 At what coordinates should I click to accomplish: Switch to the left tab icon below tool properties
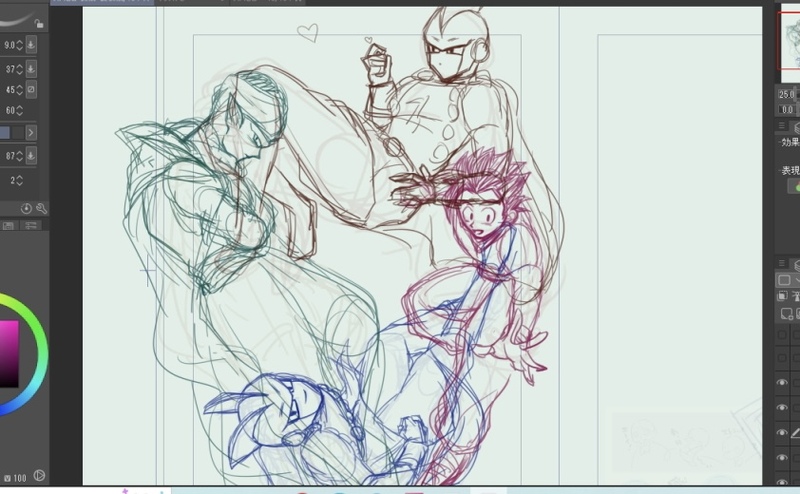8,226
